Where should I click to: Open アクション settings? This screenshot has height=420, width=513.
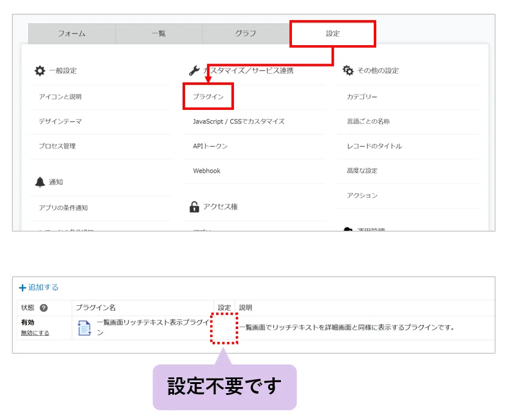click(x=362, y=195)
